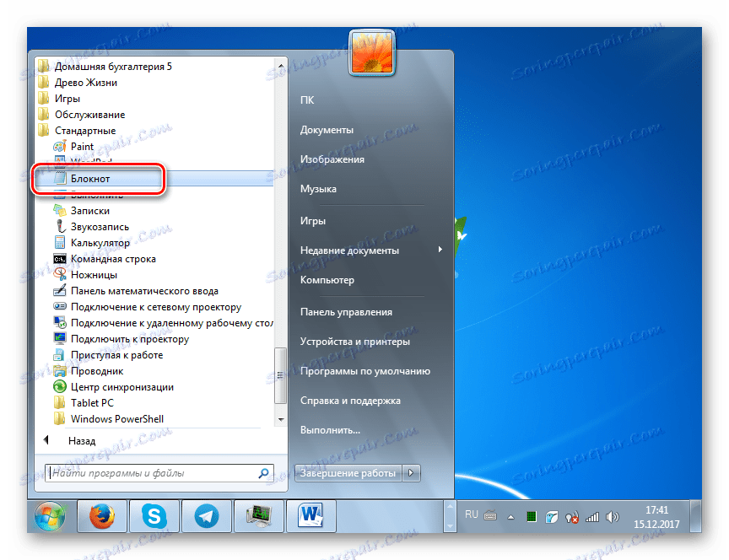Open Справка и поддержка
Image resolution: width=729 pixels, height=560 pixels.
pos(350,401)
